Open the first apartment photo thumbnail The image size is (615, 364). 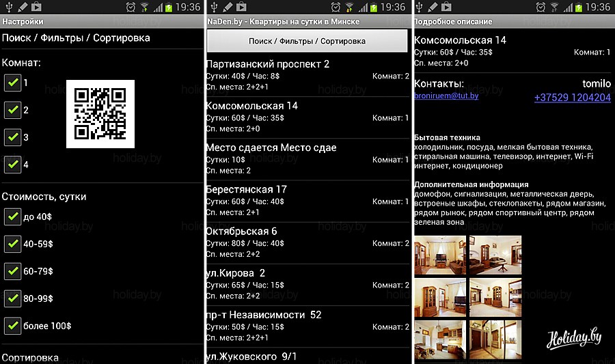tap(439, 254)
